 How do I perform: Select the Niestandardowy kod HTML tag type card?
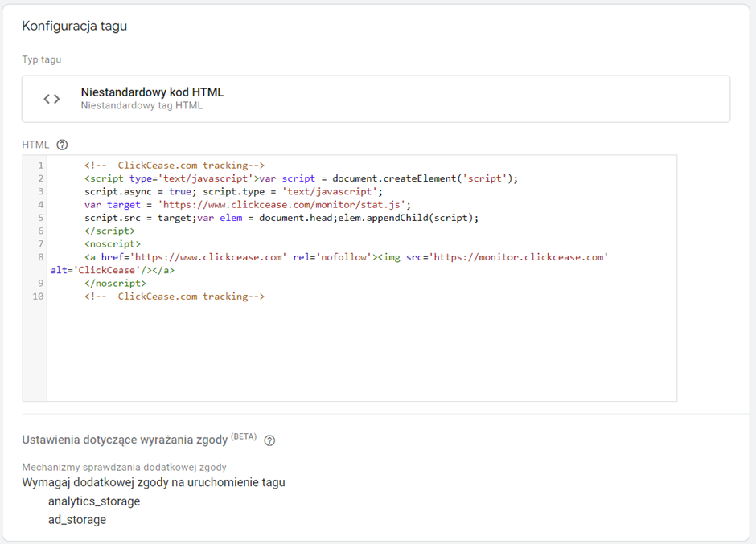click(376, 99)
